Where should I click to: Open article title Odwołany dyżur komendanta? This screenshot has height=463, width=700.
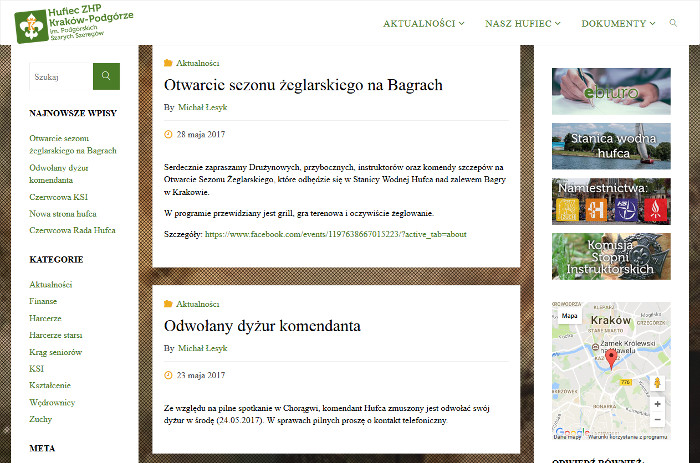[x=262, y=326]
